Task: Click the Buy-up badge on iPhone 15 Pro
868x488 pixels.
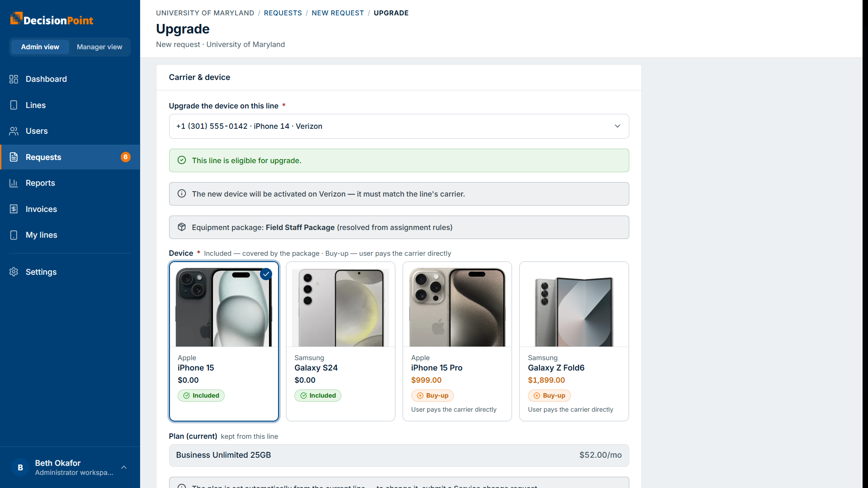Action: coord(433,396)
